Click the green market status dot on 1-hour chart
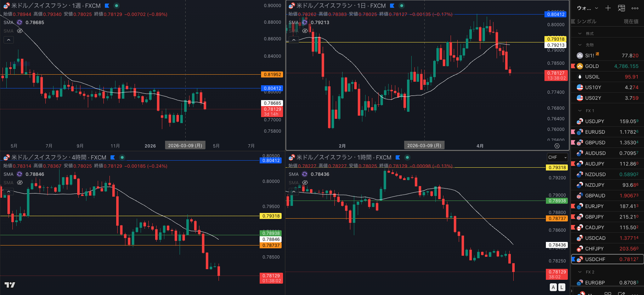This screenshot has height=295, width=644. (x=407, y=157)
